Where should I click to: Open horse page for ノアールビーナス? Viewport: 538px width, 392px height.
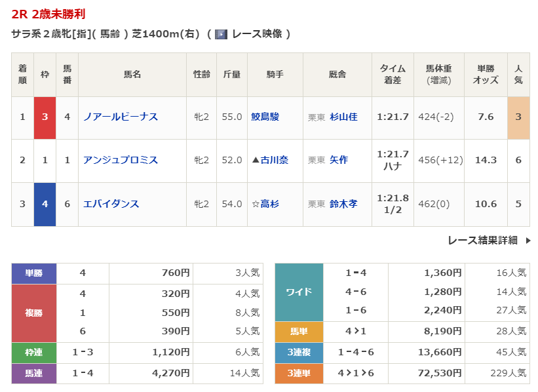pos(121,117)
